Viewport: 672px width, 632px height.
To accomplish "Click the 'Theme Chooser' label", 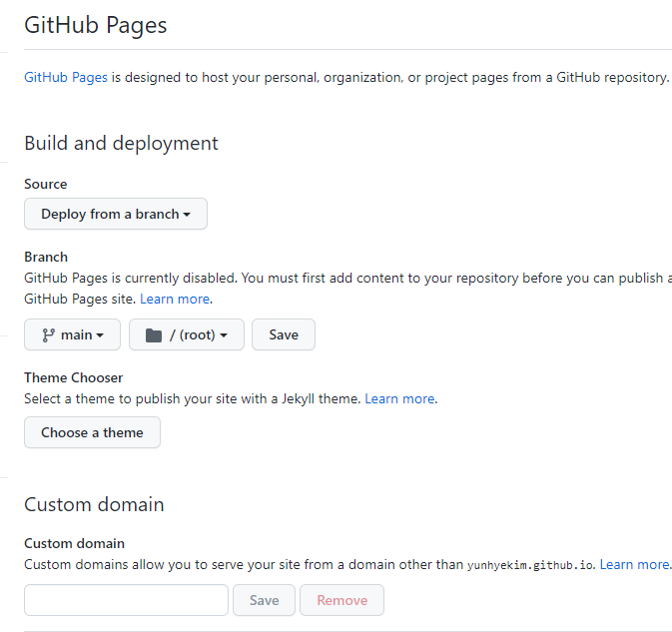I will point(73,378).
